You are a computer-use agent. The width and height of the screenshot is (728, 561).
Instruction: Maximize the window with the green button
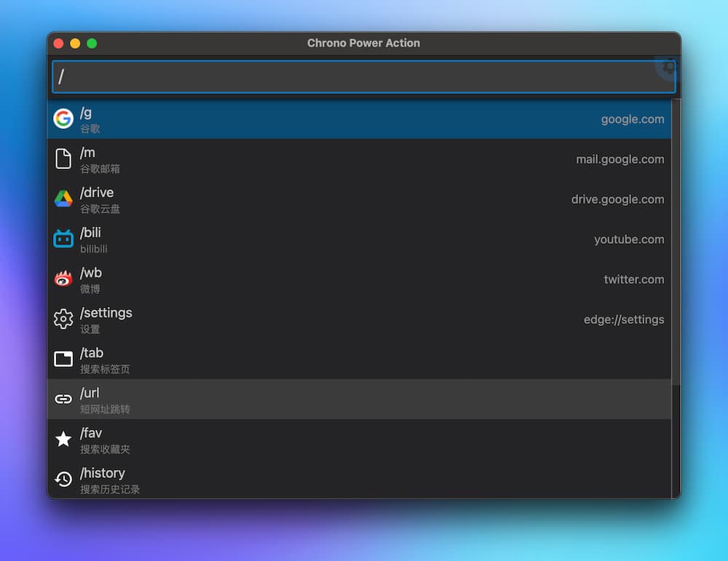coord(92,43)
